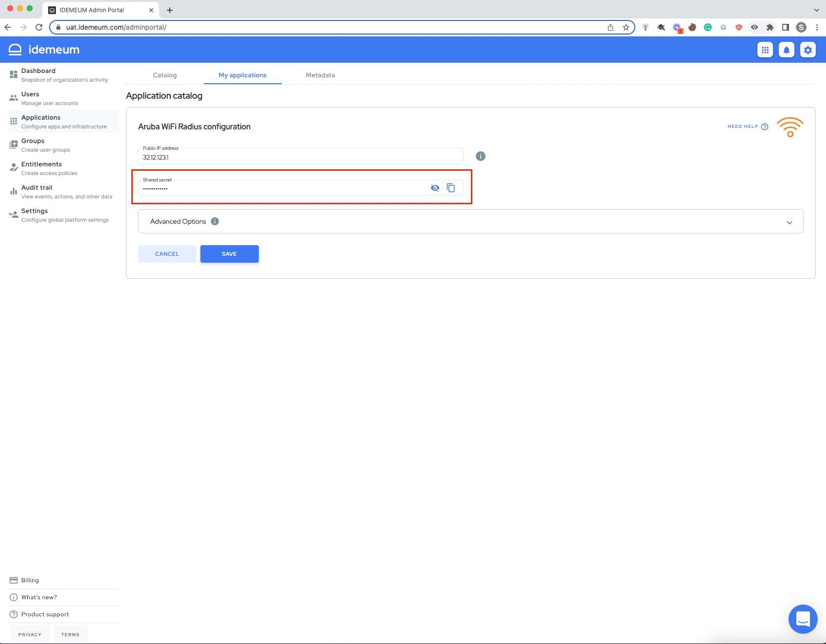
Task: Open notifications bell icon
Action: click(787, 50)
